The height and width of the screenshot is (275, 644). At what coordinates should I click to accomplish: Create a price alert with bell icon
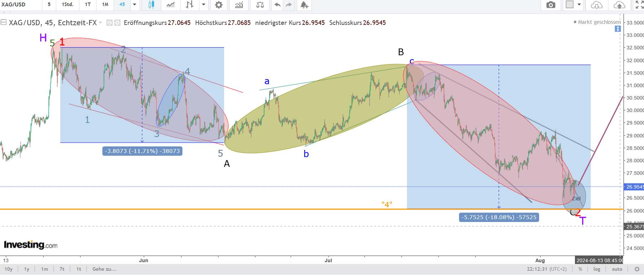pos(304,5)
